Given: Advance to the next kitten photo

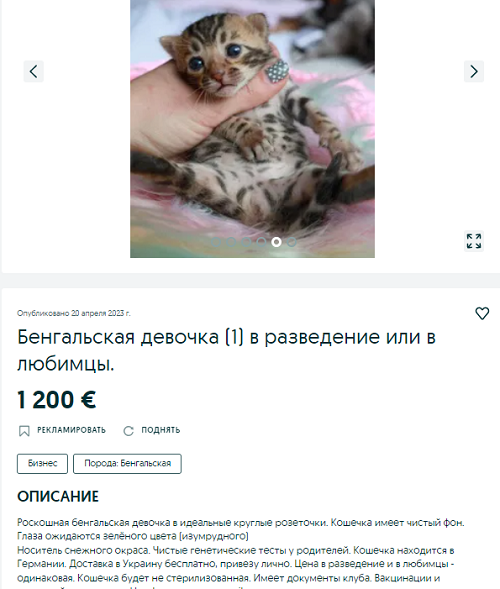Looking at the screenshot, I should coord(474,71).
